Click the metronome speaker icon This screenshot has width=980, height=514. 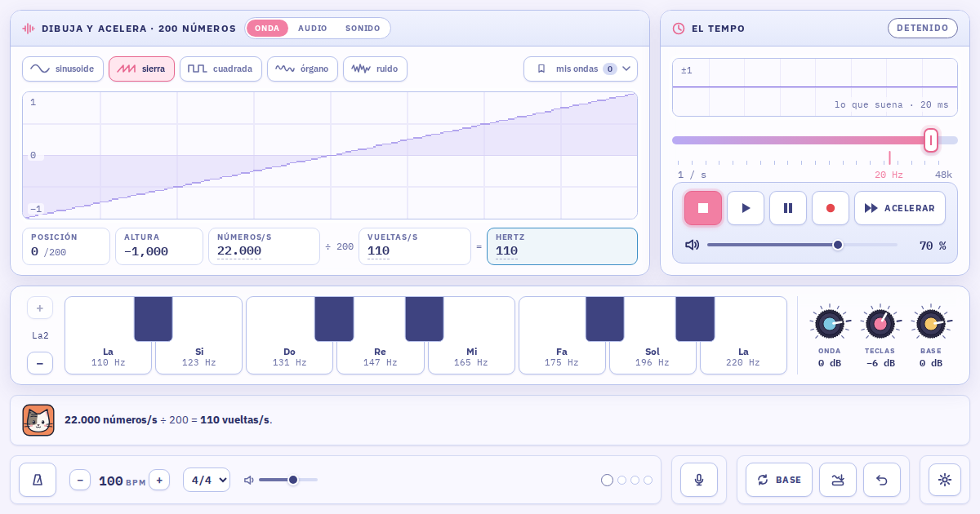pos(249,480)
